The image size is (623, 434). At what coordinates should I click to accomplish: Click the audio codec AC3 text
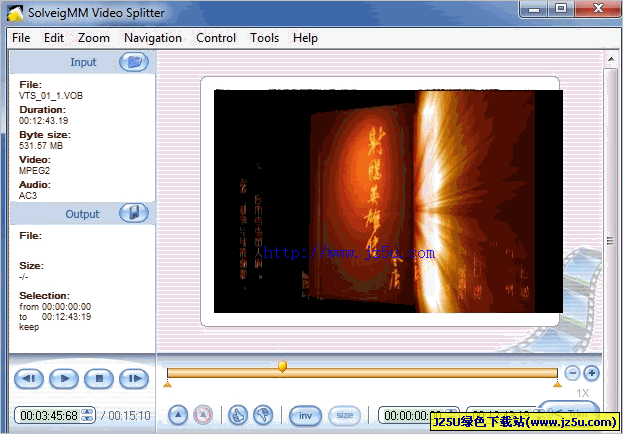coord(28,196)
